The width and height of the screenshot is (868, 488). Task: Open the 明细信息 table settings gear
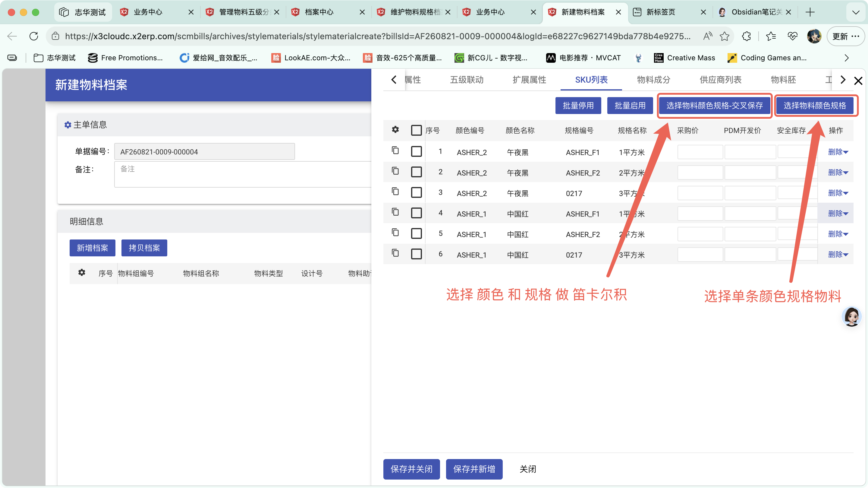click(x=82, y=272)
